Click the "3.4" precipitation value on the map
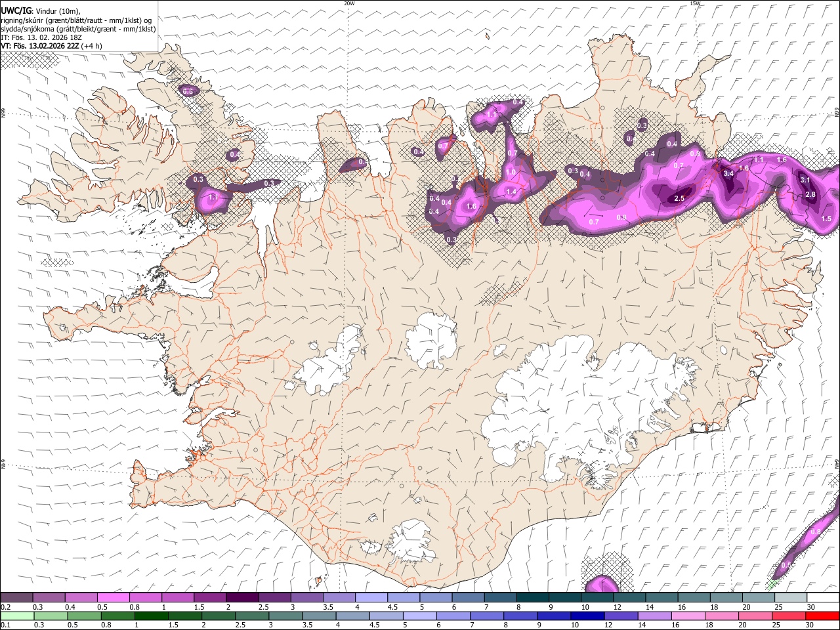Viewport: 840px width, 630px height. point(728,174)
